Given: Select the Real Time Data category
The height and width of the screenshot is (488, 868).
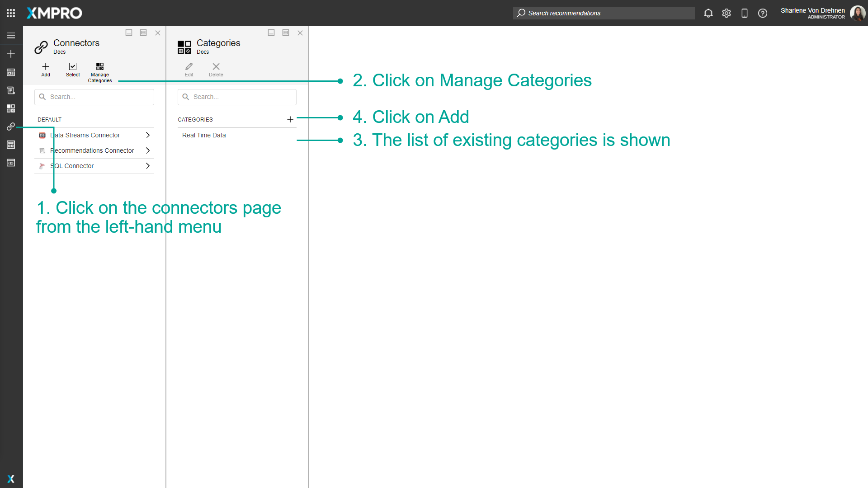Looking at the screenshot, I should (237, 135).
